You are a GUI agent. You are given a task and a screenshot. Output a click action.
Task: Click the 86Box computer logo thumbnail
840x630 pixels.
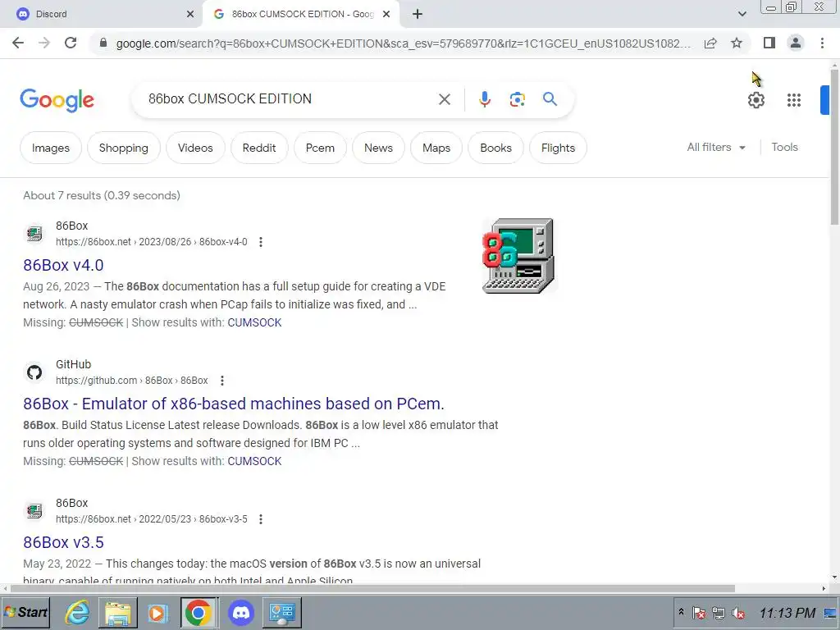pyautogui.click(x=518, y=256)
